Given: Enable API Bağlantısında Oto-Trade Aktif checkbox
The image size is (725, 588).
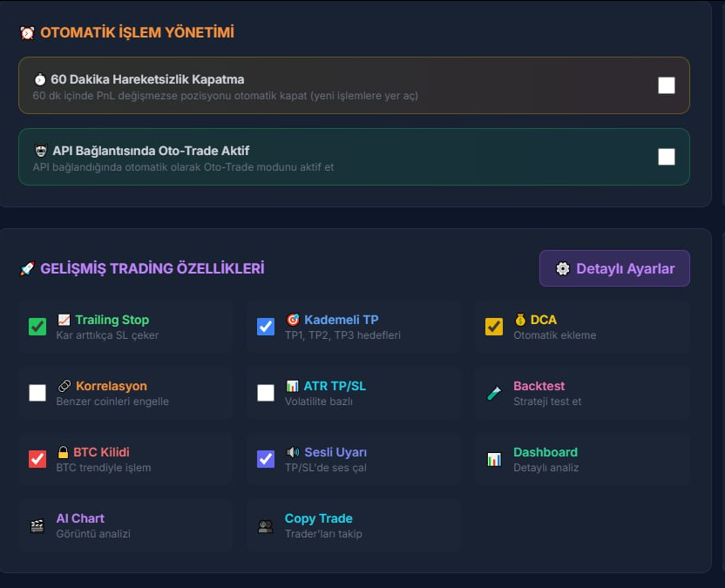Looking at the screenshot, I should [667, 157].
